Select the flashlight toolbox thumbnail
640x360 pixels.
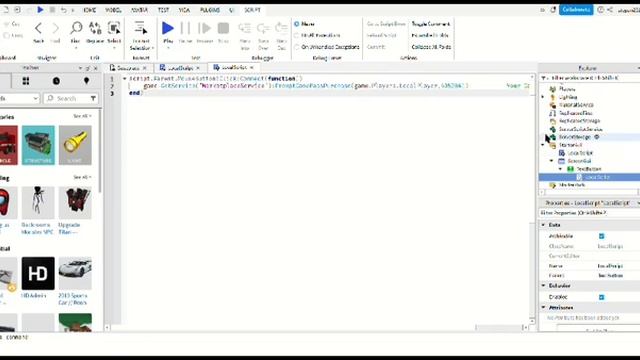tap(75, 145)
